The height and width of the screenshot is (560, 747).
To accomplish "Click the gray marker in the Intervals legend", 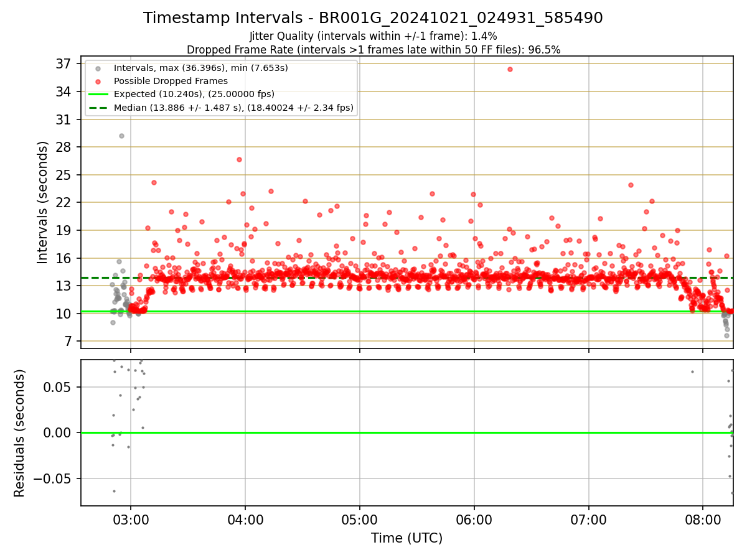I will pos(98,68).
